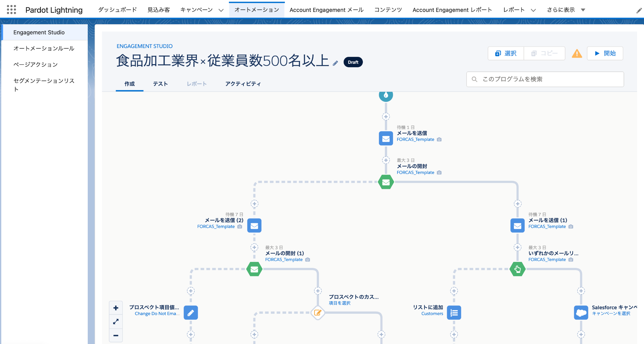Open オートメーションルール in the sidebar

pyautogui.click(x=44, y=48)
